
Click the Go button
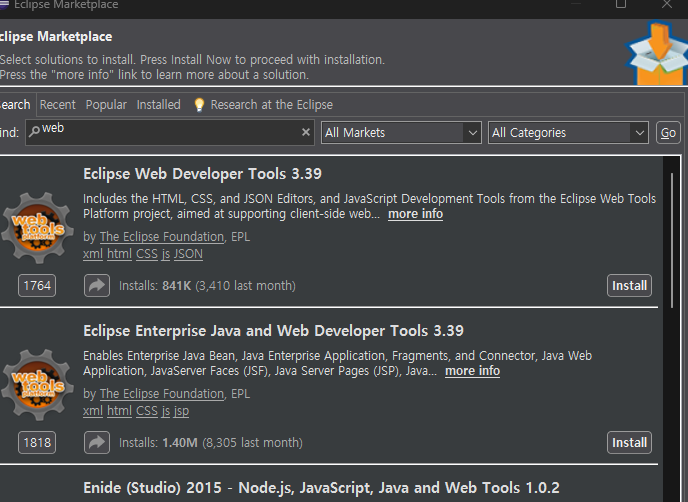tap(668, 133)
